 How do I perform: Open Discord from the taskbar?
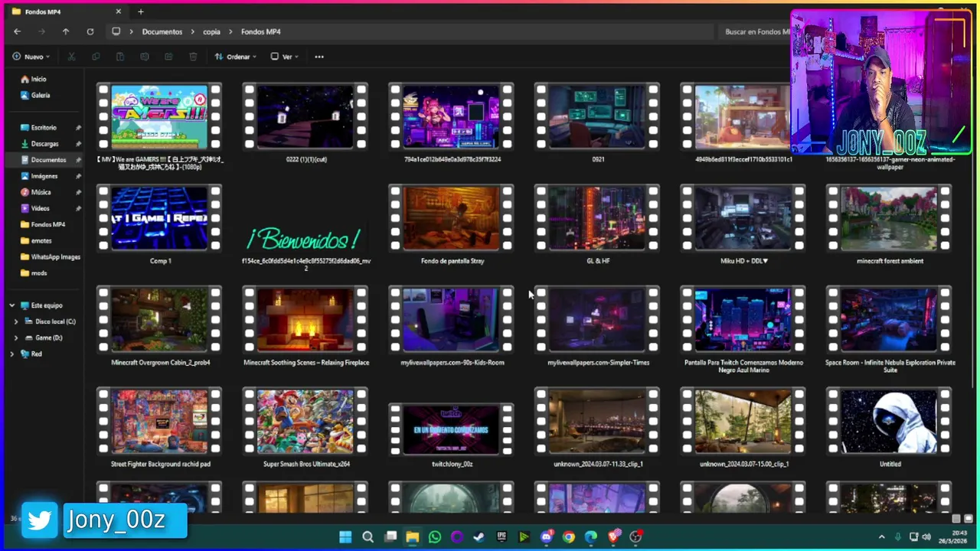point(546,537)
